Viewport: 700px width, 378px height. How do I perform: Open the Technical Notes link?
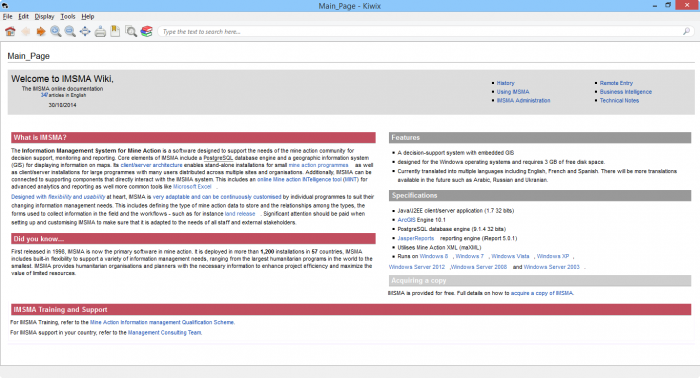(619, 101)
